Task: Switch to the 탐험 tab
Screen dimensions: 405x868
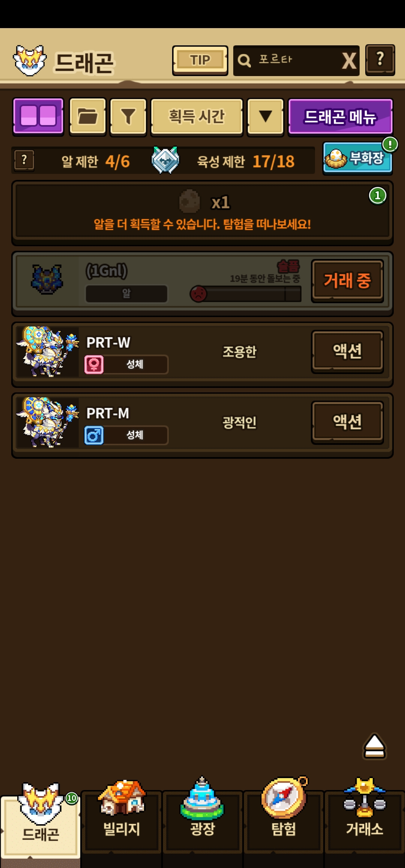Action: 284,813
